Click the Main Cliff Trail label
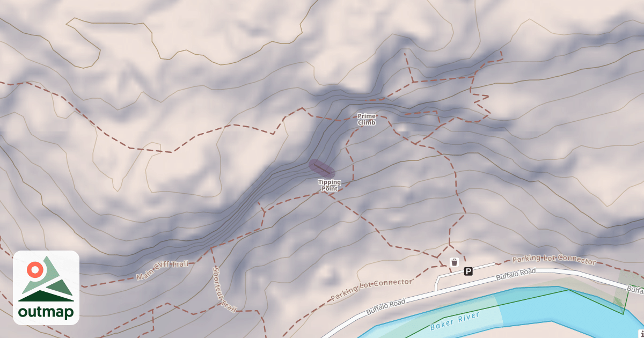The image size is (644, 338). (x=163, y=270)
